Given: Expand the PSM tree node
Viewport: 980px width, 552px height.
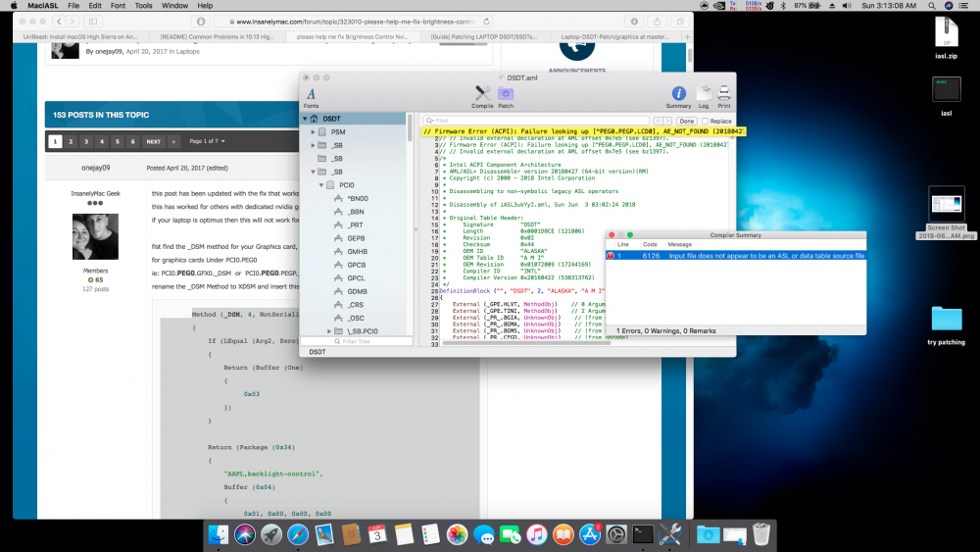Looking at the screenshot, I should [314, 132].
